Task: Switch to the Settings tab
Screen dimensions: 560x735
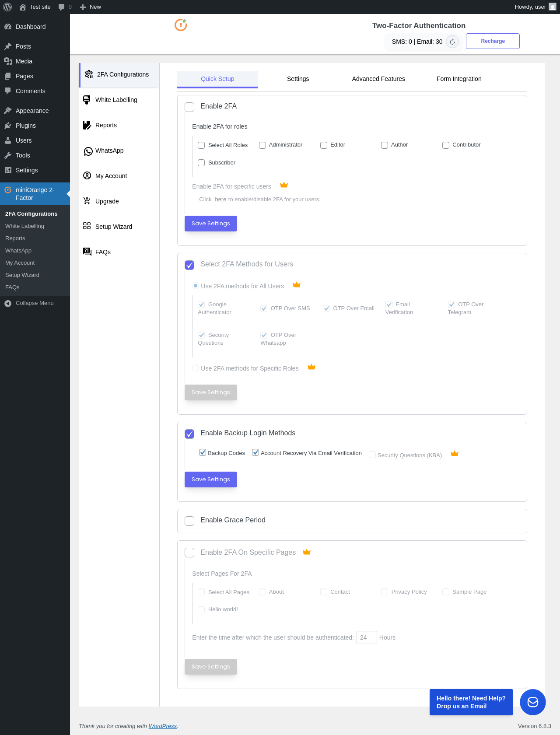Action: 298,79
